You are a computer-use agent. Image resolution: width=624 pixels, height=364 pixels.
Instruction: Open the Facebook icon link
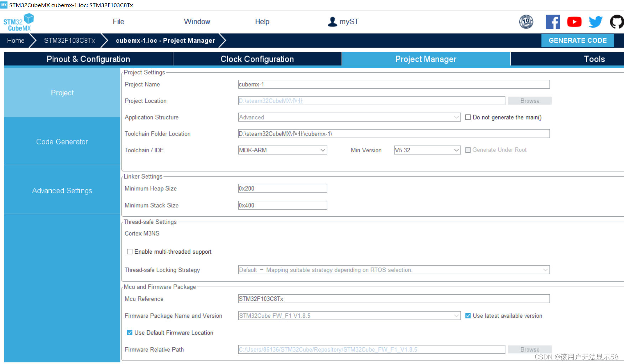tap(553, 22)
